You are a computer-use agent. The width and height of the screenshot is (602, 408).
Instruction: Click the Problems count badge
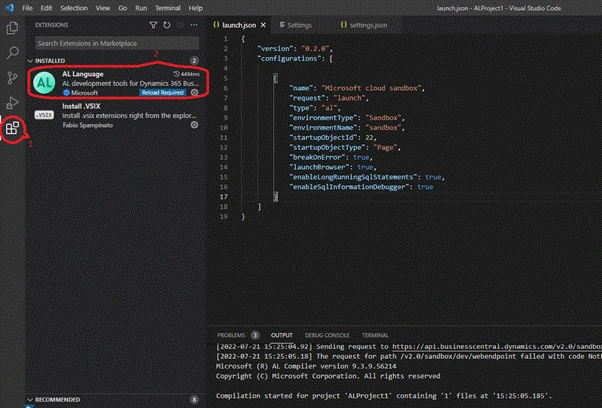pyautogui.click(x=255, y=335)
